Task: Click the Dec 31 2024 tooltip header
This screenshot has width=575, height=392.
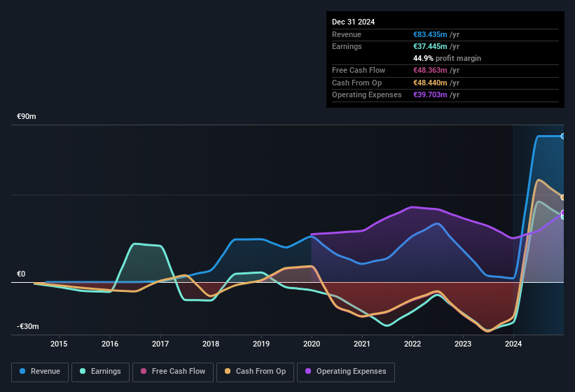Action: 353,22
